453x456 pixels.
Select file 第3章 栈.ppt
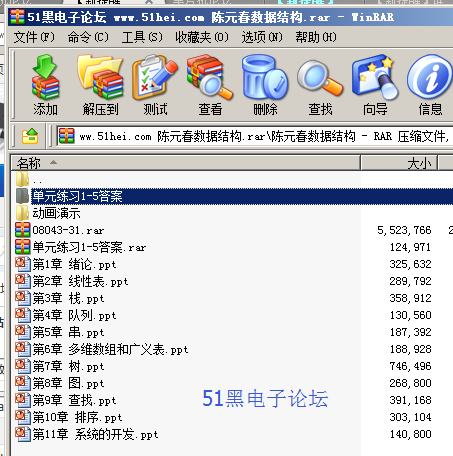tap(68, 298)
